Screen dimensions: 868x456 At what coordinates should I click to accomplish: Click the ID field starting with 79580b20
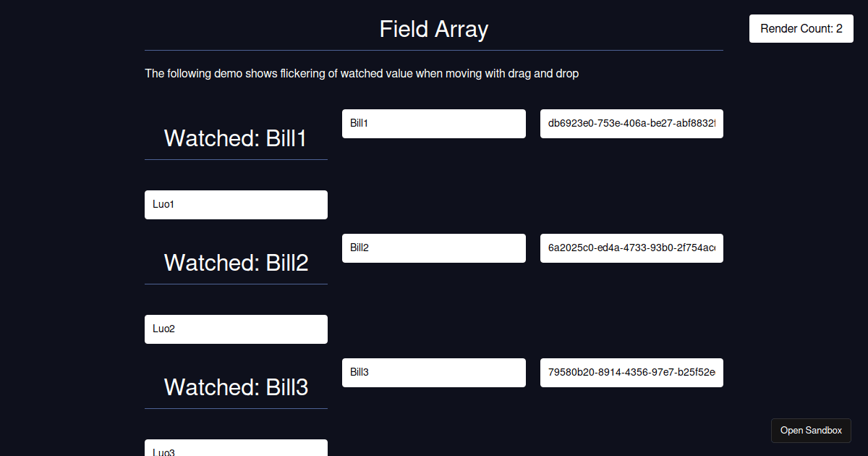(631, 373)
